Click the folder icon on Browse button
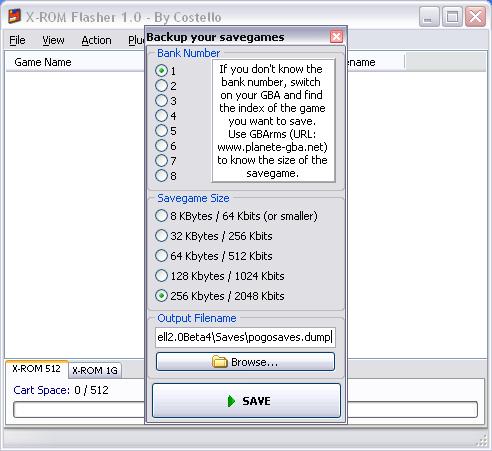 [x=219, y=362]
